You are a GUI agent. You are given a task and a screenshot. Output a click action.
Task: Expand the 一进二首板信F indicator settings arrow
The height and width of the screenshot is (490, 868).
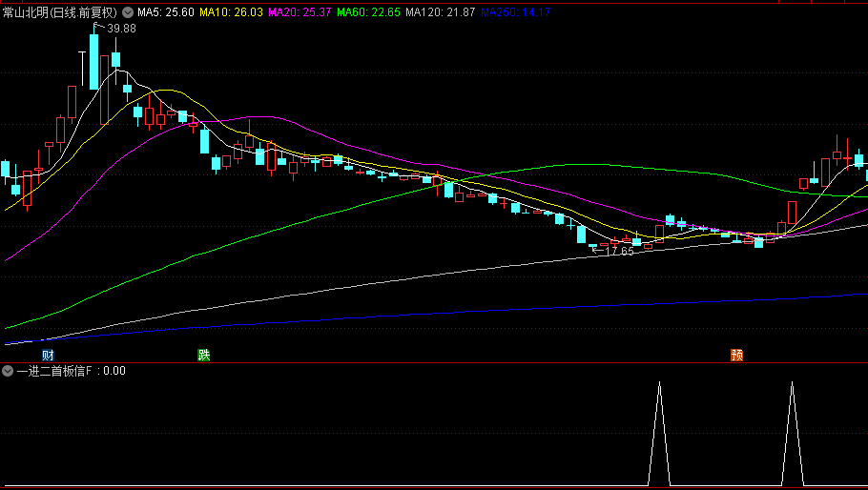pos(8,371)
